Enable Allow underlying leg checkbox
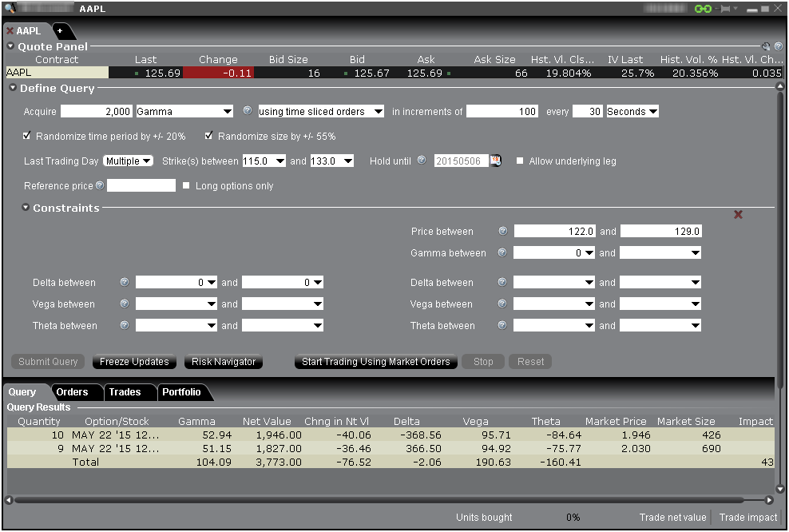Image resolution: width=789 pixels, height=532 pixels. [520, 161]
